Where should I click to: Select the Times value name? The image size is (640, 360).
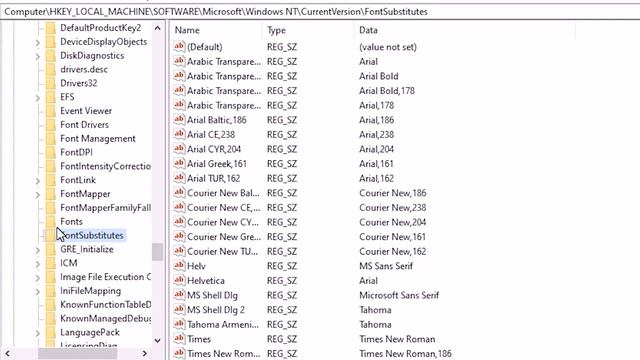(x=199, y=339)
